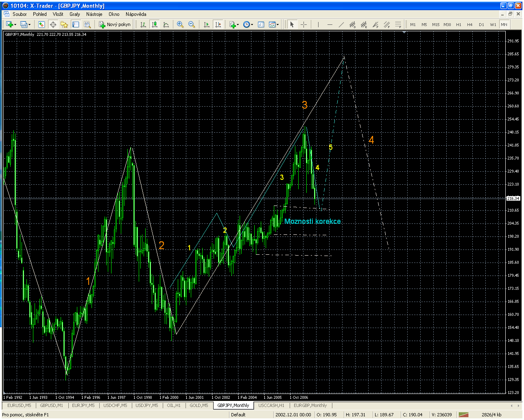
Task: Click the 2826/4 kb connection status
Action: click(x=491, y=415)
